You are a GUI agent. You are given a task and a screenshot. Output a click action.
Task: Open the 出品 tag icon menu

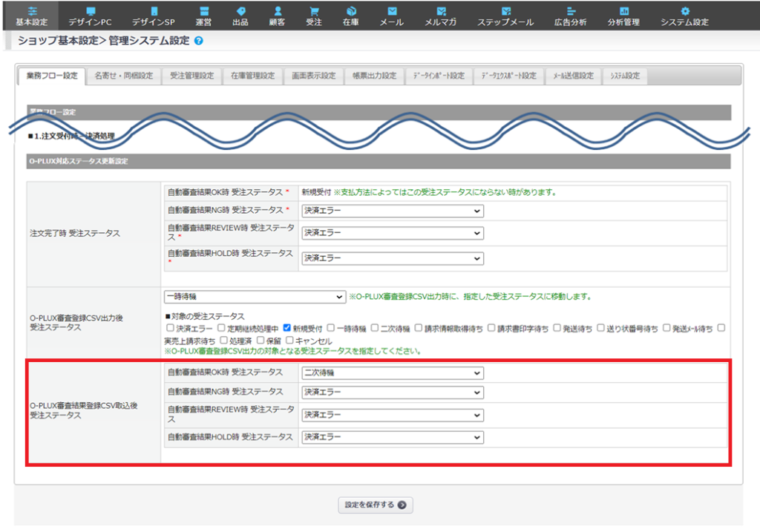point(240,12)
